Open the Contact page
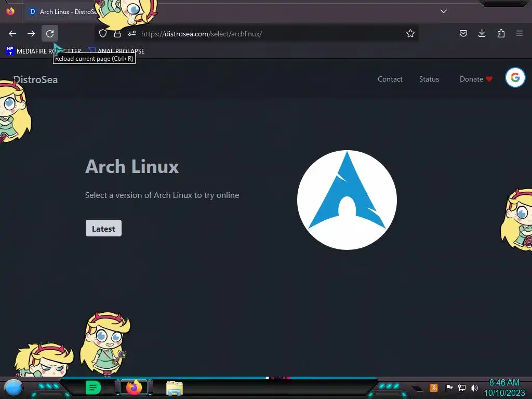 [x=390, y=79]
